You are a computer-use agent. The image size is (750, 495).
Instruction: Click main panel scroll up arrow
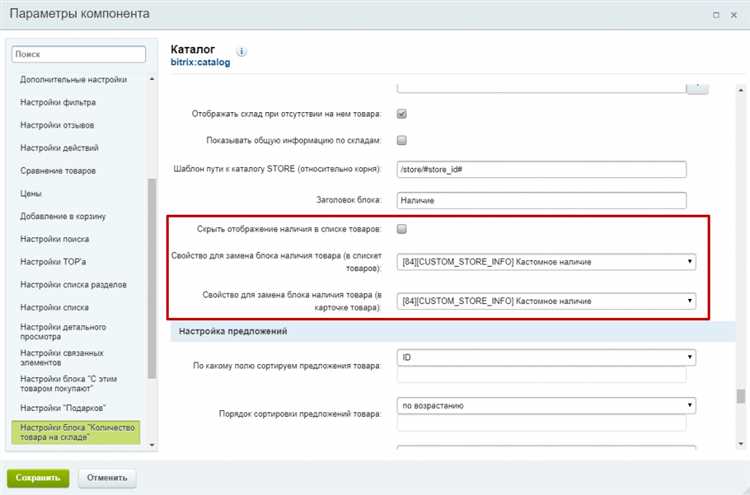coord(740,90)
